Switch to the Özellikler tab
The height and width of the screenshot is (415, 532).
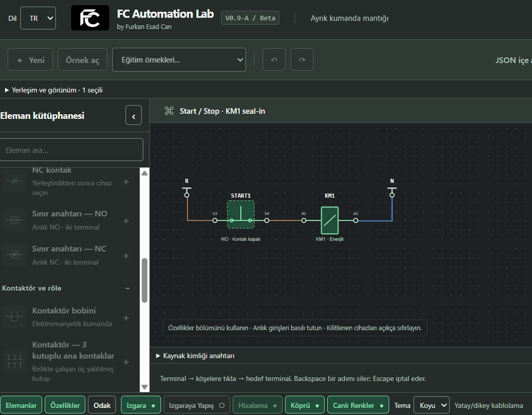[x=65, y=405]
